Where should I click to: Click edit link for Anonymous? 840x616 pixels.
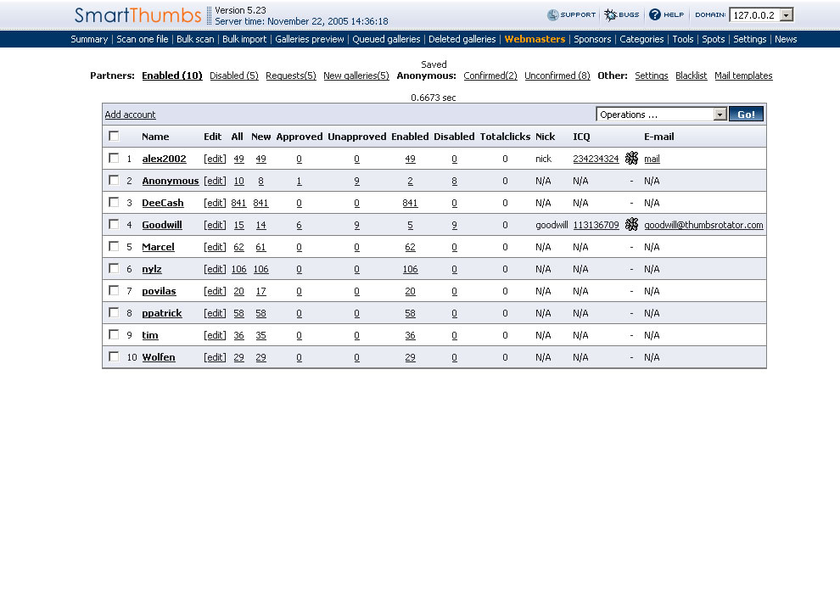[215, 181]
